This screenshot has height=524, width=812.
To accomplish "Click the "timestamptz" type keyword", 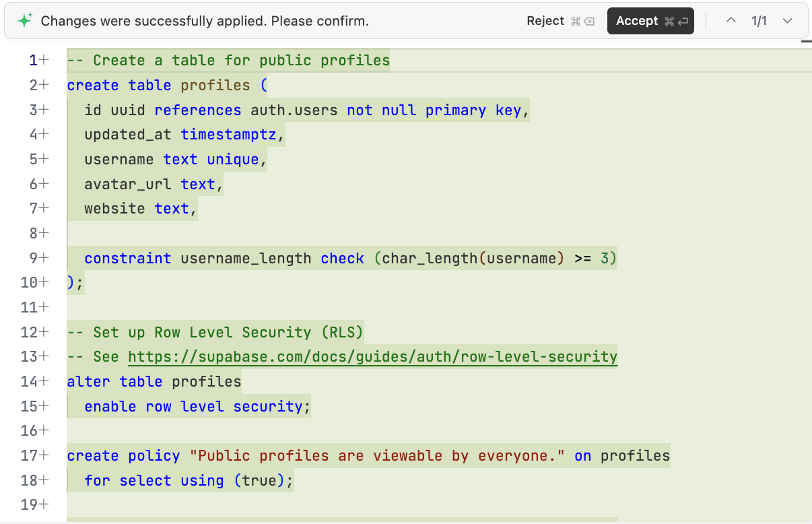I will click(x=228, y=135).
